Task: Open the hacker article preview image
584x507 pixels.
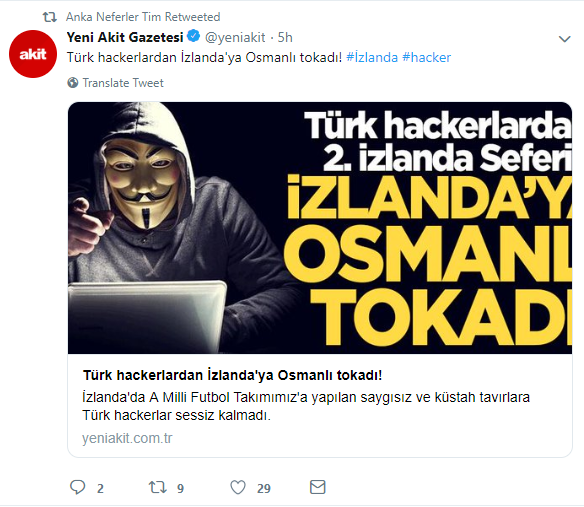Action: 320,228
